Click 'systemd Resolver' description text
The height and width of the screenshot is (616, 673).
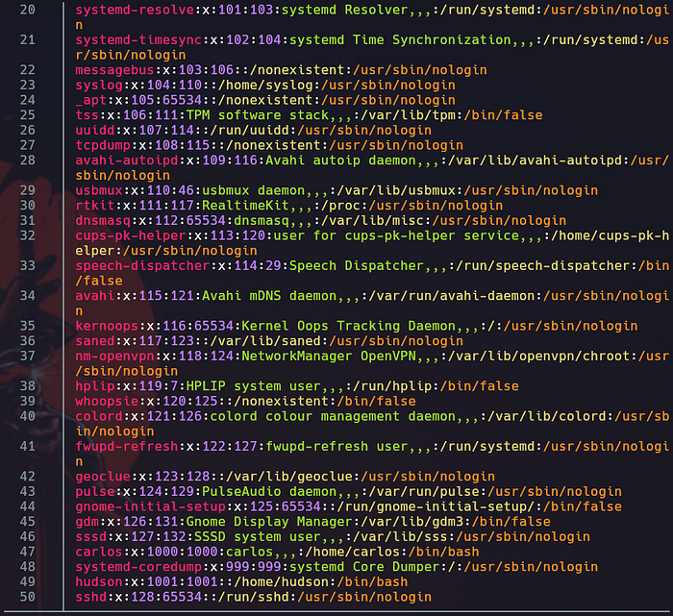click(344, 10)
